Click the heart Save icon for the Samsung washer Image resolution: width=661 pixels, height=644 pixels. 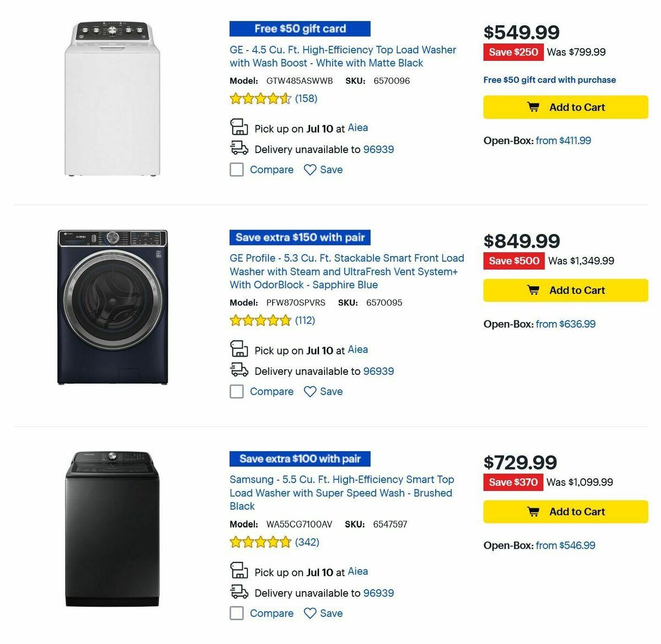[310, 613]
